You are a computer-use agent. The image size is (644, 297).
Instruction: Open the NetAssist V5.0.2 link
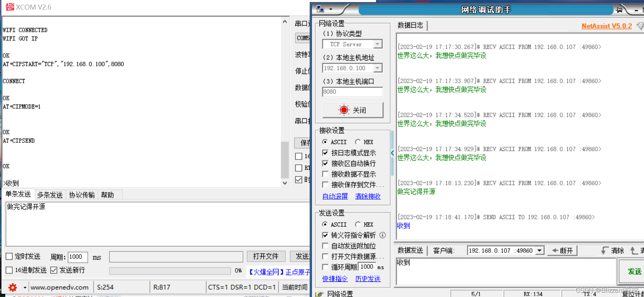pos(606,26)
